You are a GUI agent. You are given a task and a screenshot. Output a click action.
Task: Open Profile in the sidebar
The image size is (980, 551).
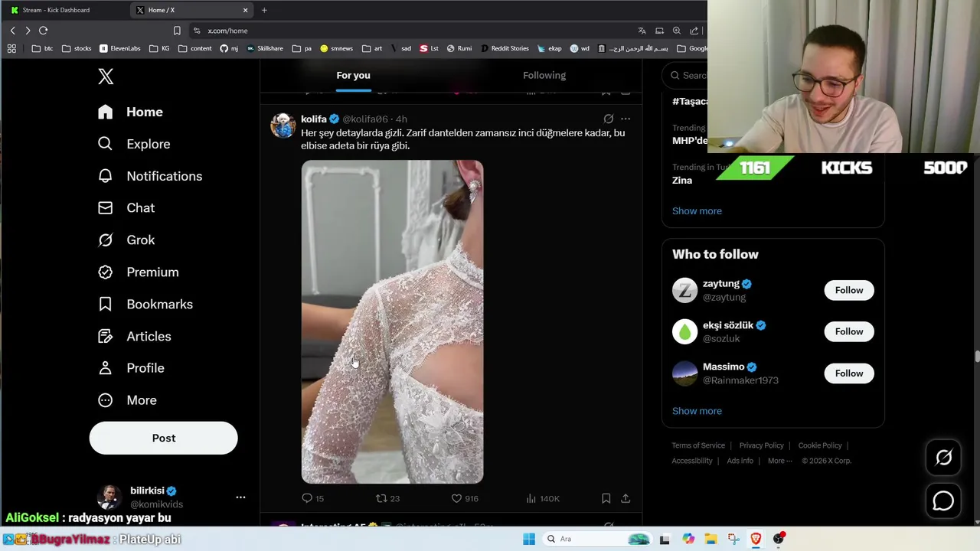(131, 368)
